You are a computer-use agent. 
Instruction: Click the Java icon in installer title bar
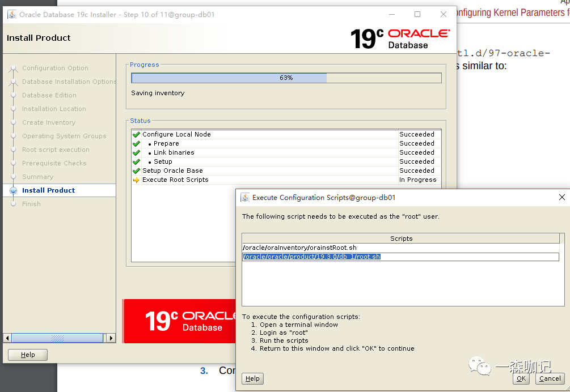11,15
